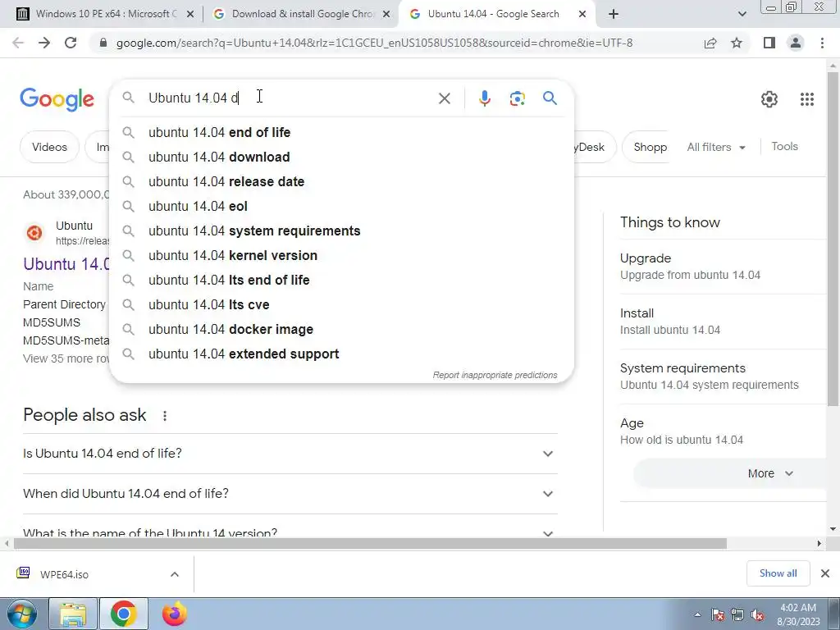Open the Google apps grid icon
The width and height of the screenshot is (840, 630).
807,99
